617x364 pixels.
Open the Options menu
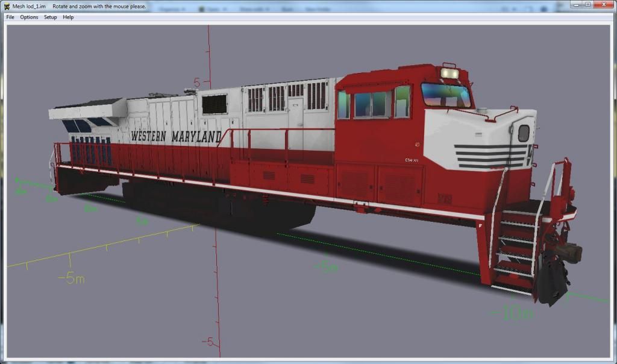coord(29,17)
